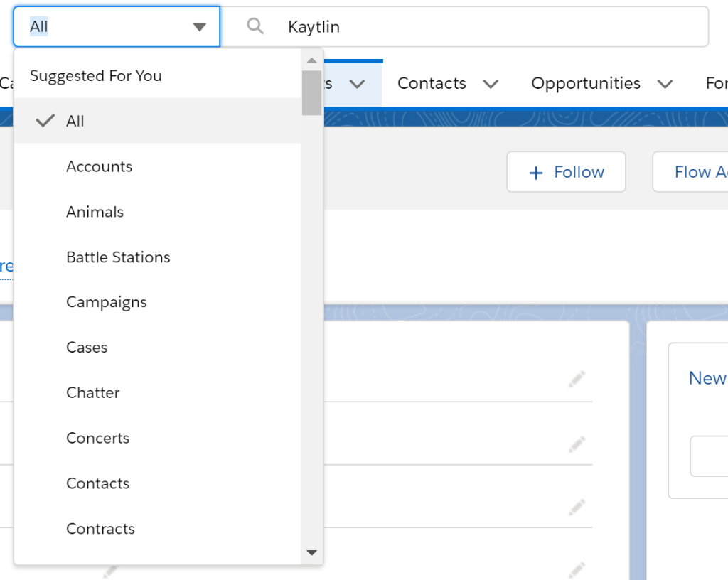The height and width of the screenshot is (580, 728).
Task: Choose Campaigns in the dropdown list
Action: coord(106,302)
